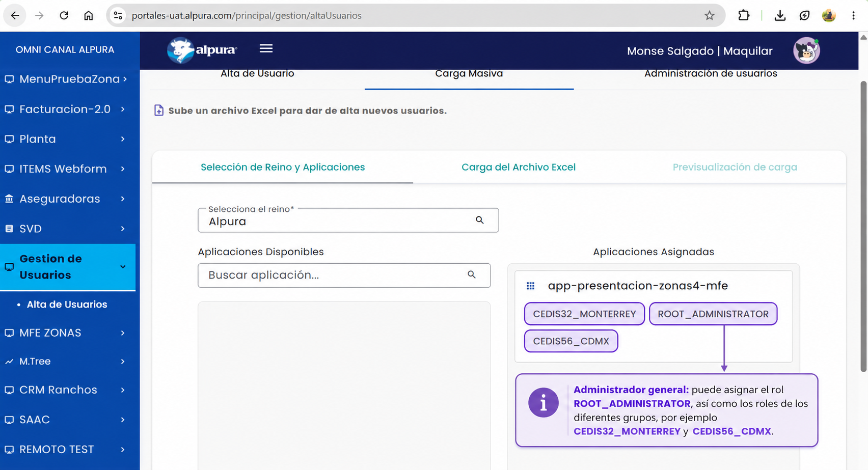Open the cow user avatar menu
This screenshot has height=470, width=868.
[806, 50]
